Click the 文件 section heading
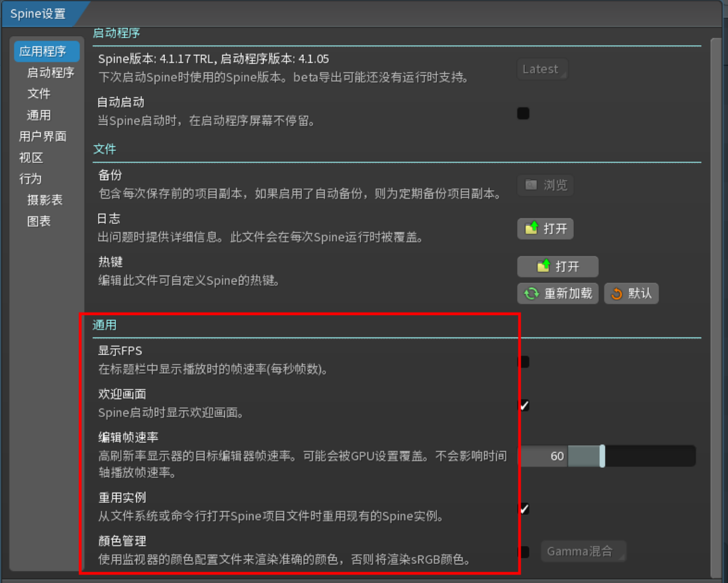The width and height of the screenshot is (728, 583). click(x=104, y=149)
